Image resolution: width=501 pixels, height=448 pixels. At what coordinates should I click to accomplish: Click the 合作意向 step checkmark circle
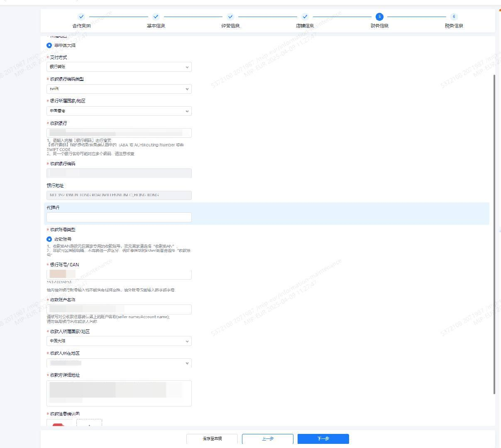[81, 17]
